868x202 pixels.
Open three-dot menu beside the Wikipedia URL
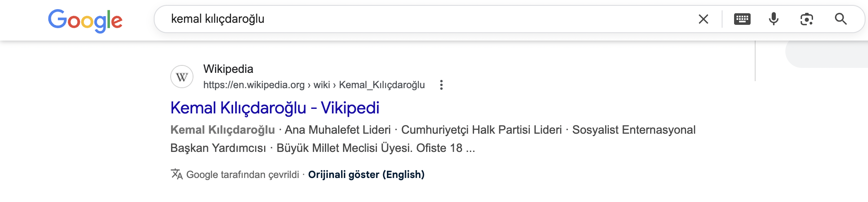pyautogui.click(x=441, y=85)
